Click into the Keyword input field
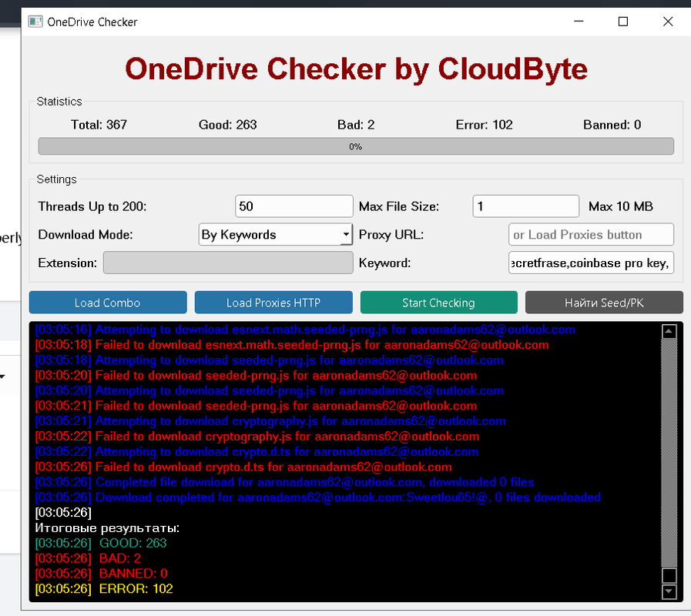 (x=591, y=263)
